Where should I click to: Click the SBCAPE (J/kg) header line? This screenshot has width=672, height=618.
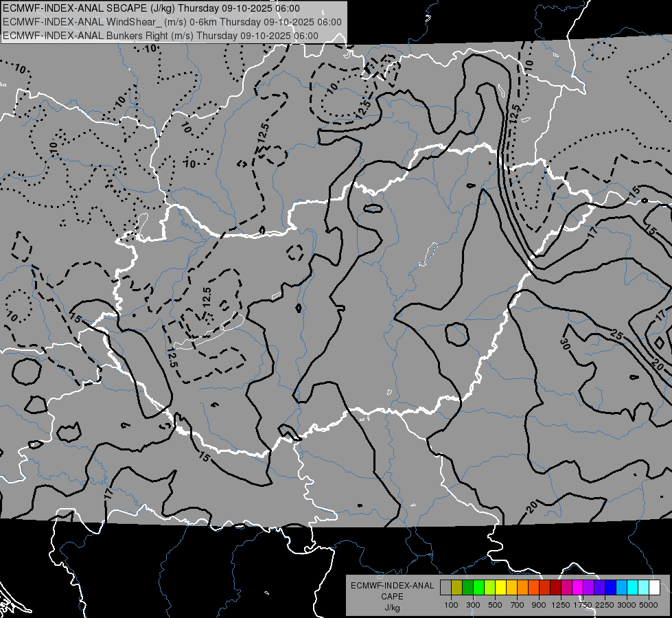(x=151, y=8)
